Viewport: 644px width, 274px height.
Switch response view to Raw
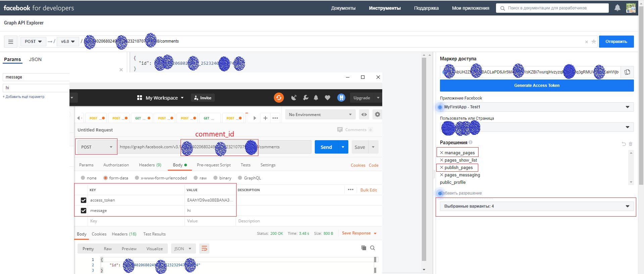click(108, 249)
